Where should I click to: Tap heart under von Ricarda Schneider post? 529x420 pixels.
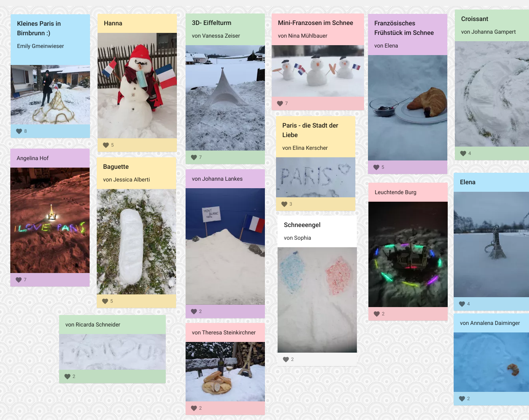(x=67, y=376)
